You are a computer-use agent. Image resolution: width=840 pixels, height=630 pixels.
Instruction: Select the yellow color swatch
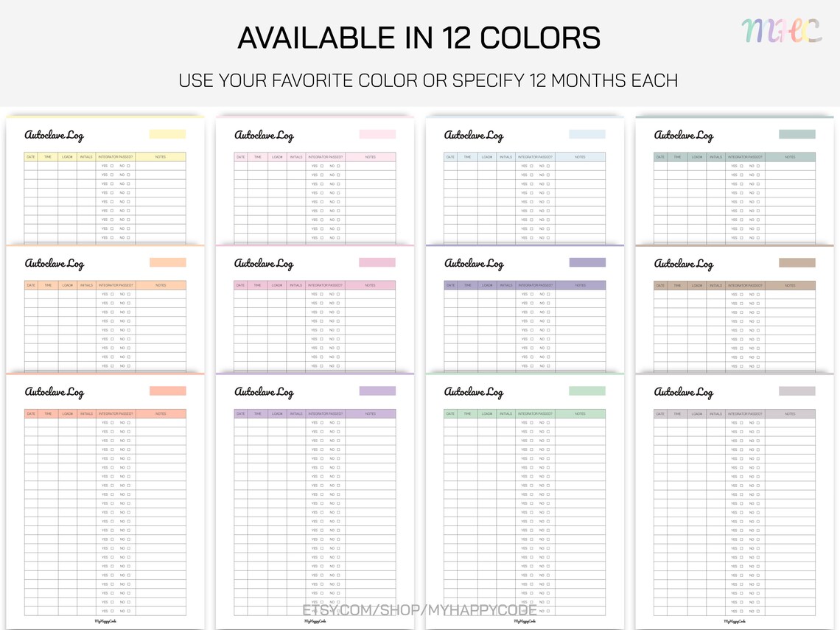coord(168,134)
